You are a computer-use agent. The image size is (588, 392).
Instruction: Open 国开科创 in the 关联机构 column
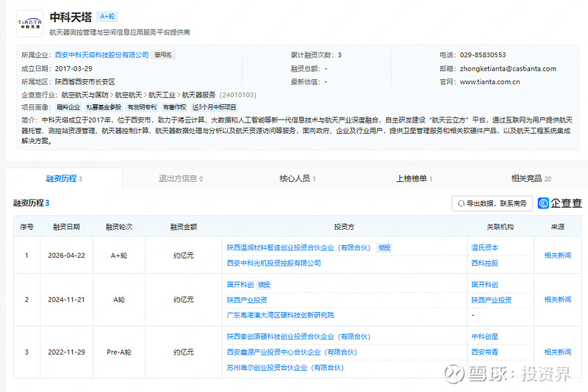[x=484, y=285]
